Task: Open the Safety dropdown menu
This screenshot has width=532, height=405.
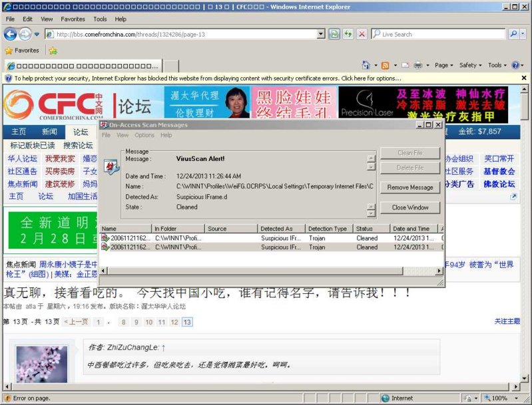Action: click(x=471, y=65)
